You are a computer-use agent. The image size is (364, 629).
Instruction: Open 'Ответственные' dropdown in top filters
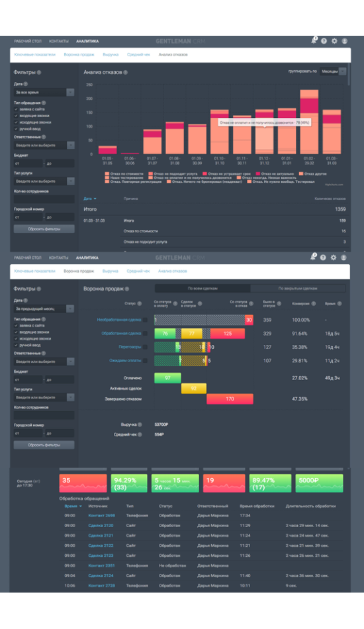tap(44, 145)
